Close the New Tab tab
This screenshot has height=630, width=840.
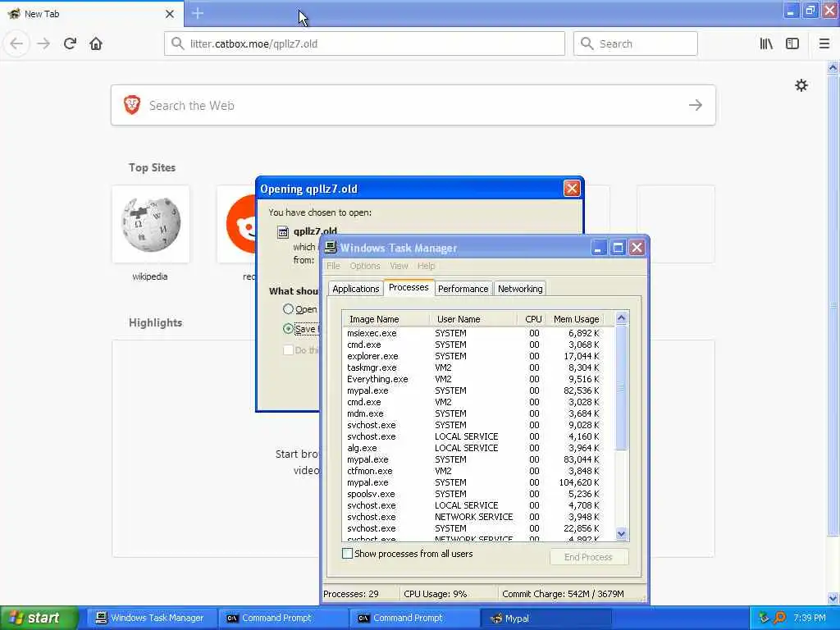click(x=170, y=14)
